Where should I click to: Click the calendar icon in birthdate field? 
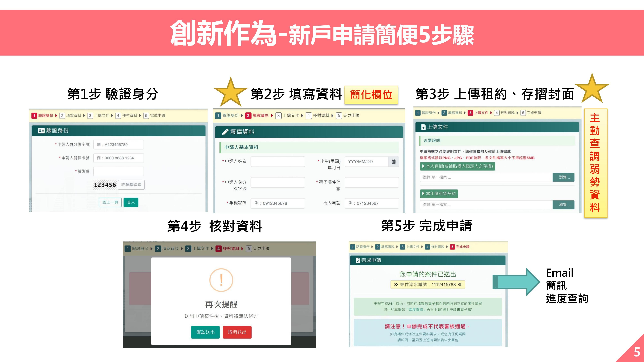(x=393, y=162)
